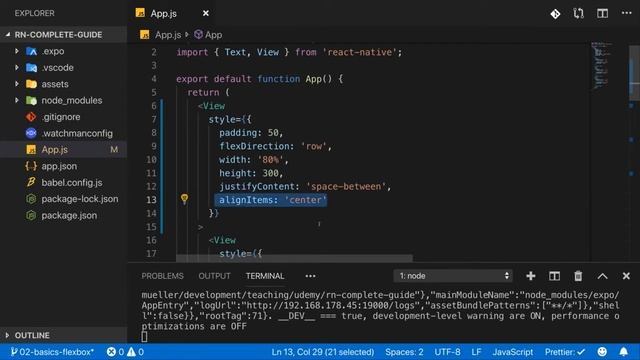
Task: Close the App.js editor tab
Action: coord(206,13)
